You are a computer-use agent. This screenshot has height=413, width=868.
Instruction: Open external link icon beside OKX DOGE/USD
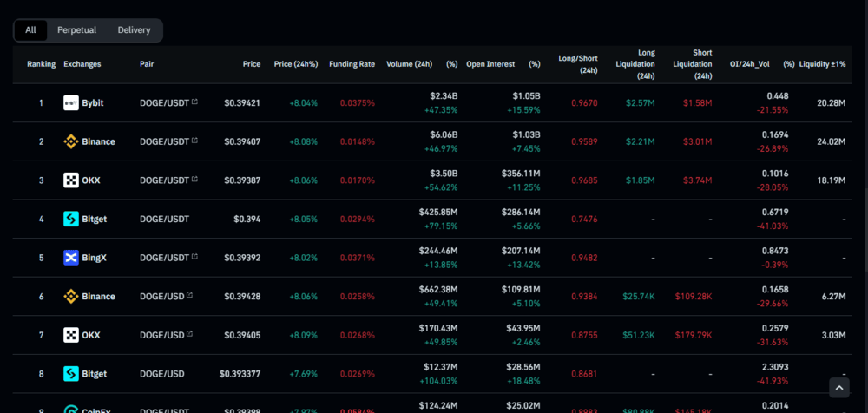coord(190,334)
